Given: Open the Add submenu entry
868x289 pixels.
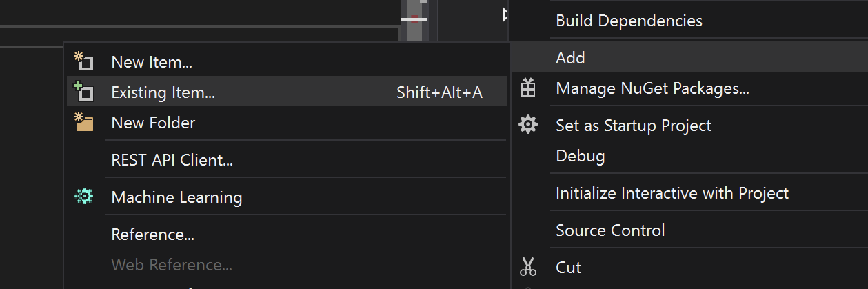Looking at the screenshot, I should tap(689, 58).
